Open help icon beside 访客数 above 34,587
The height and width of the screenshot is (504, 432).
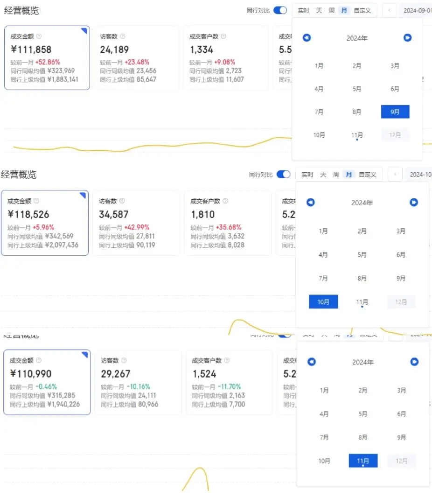click(x=122, y=201)
